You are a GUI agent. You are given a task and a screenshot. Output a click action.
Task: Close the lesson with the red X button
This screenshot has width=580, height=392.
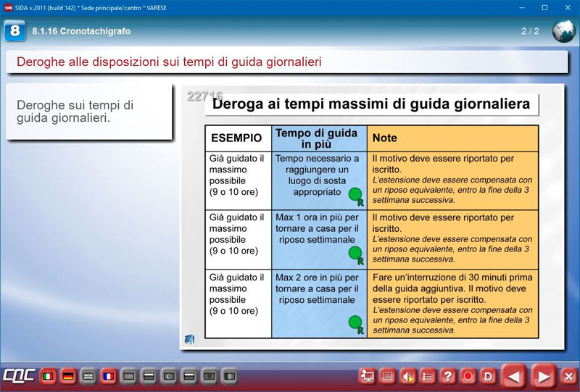pyautogui.click(x=568, y=376)
